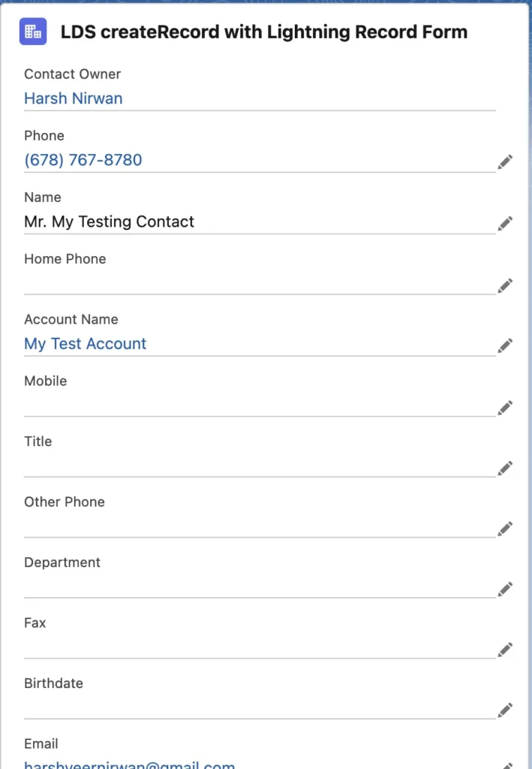The height and width of the screenshot is (769, 532).
Task: Click the edit pencil for Phone field
Action: pyautogui.click(x=505, y=162)
